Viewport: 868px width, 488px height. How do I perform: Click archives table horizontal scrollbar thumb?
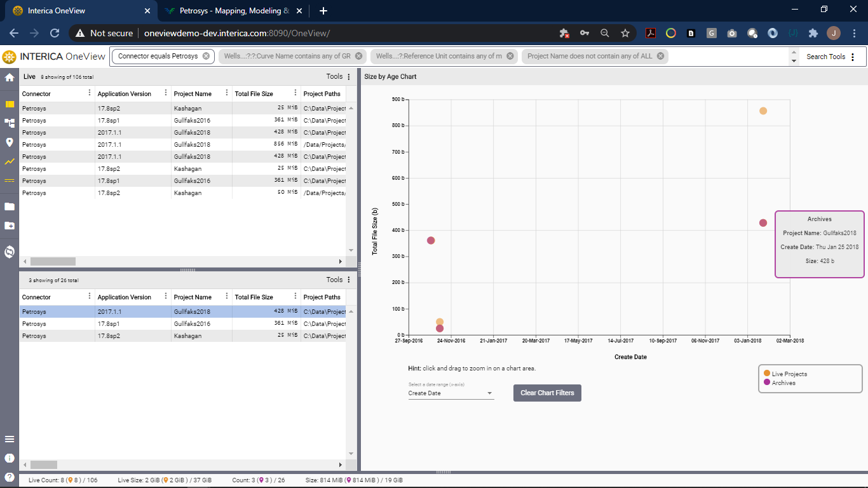[x=44, y=464]
